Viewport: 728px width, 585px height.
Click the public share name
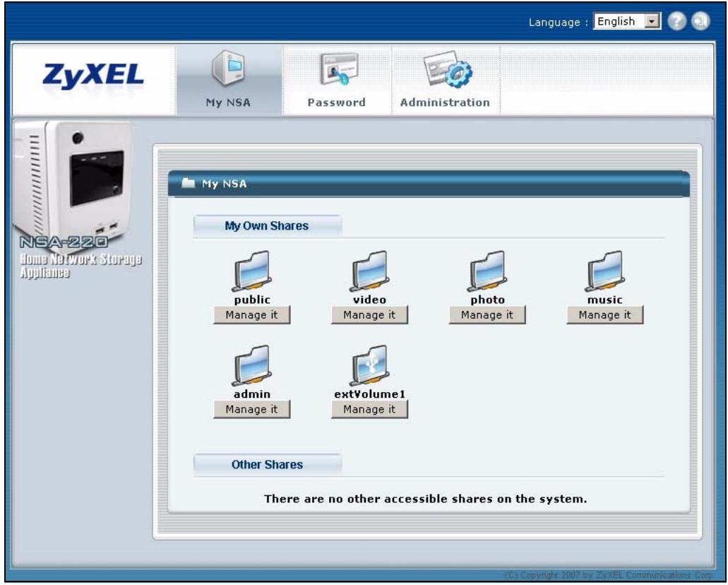[x=252, y=300]
